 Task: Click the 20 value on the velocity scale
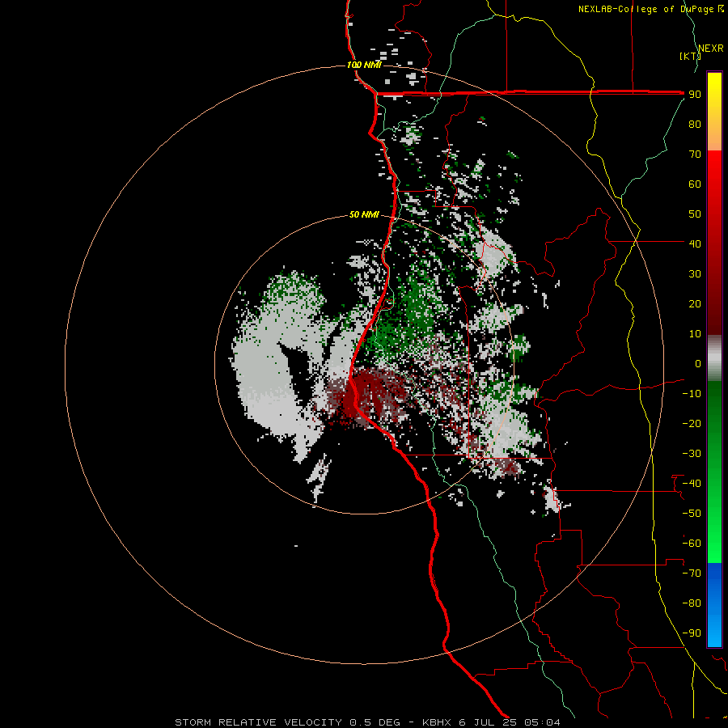click(695, 303)
